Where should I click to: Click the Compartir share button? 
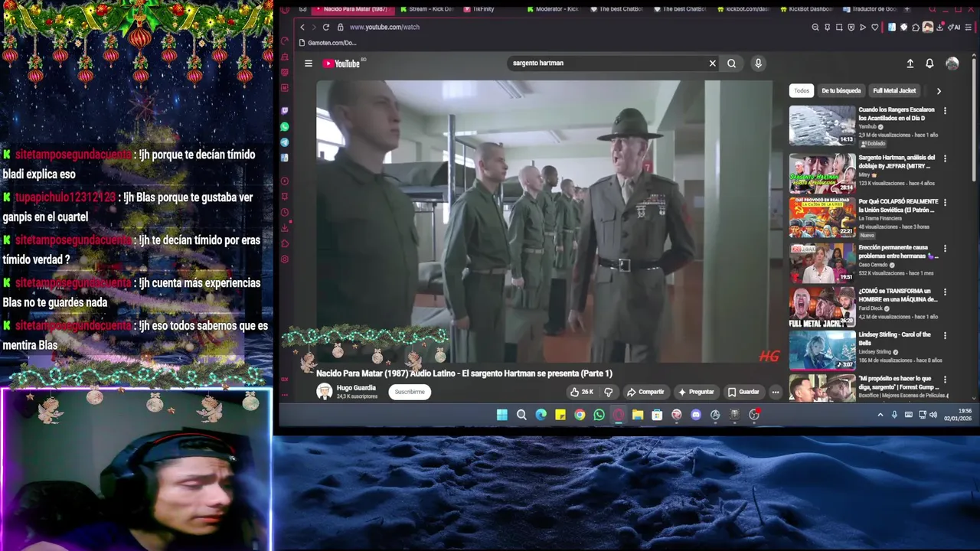645,392
